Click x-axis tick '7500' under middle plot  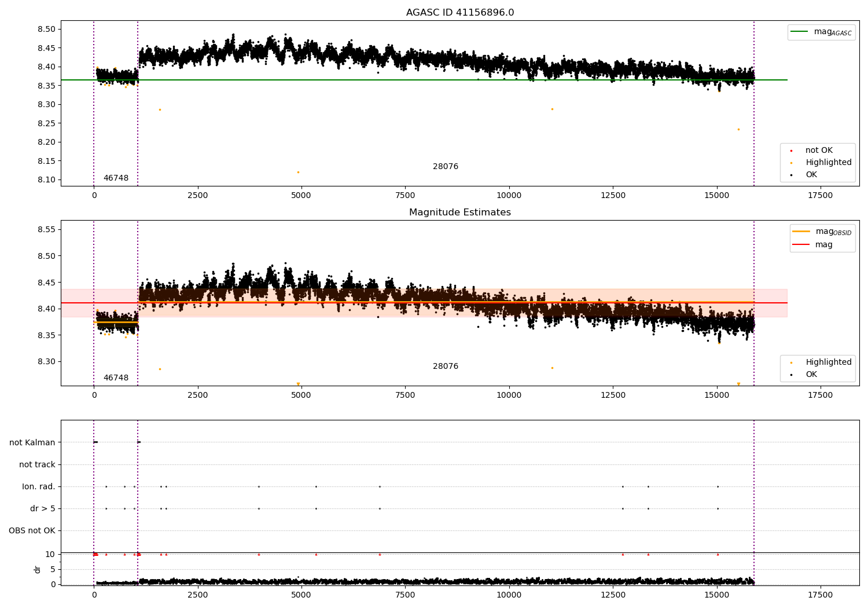406,395
